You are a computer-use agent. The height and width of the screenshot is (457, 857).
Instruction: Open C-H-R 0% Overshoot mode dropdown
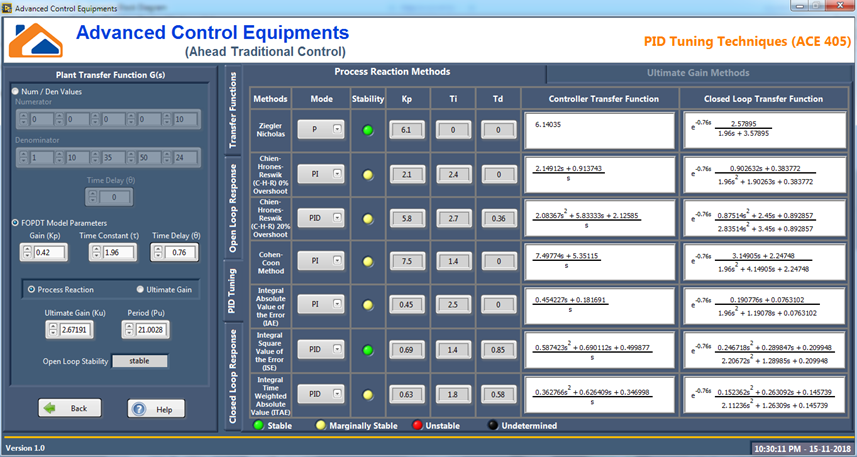pyautogui.click(x=321, y=174)
